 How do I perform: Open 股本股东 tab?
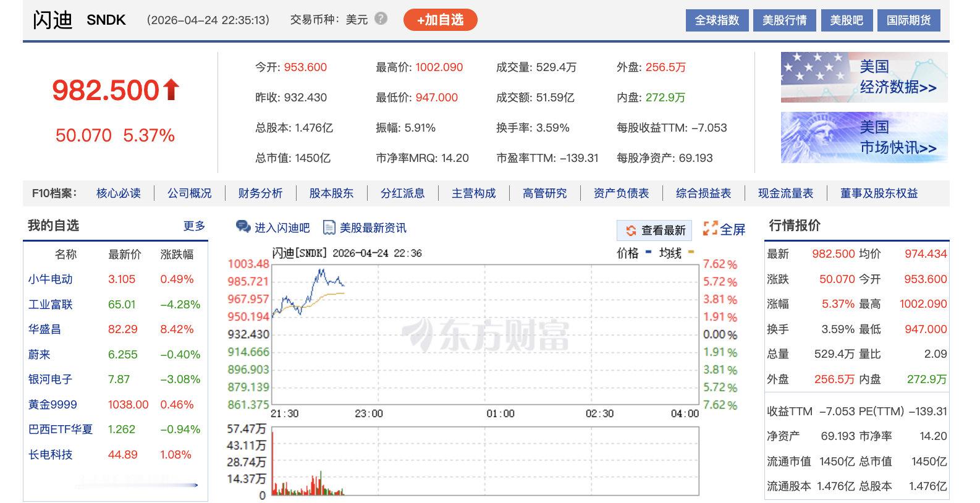click(332, 193)
